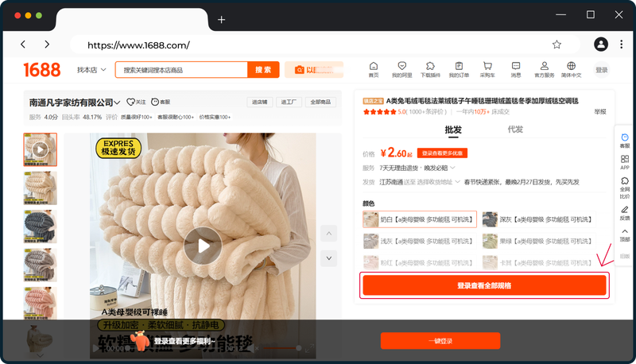Click the 全部商品 button

pos(320,103)
